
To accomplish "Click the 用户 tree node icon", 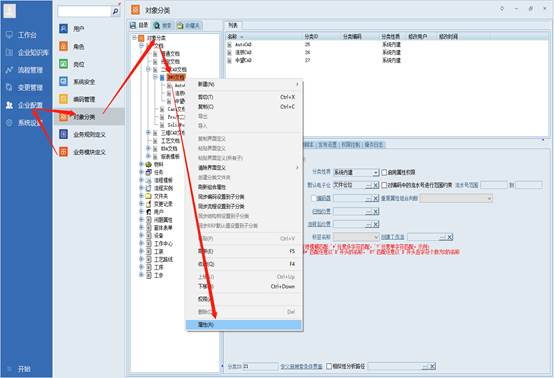I will point(149,212).
